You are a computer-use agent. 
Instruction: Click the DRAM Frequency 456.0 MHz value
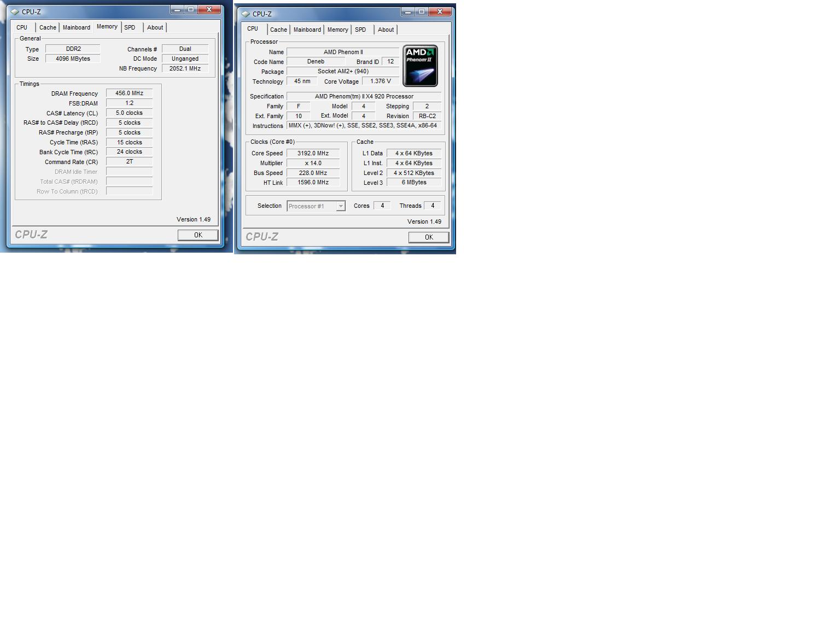tap(129, 94)
